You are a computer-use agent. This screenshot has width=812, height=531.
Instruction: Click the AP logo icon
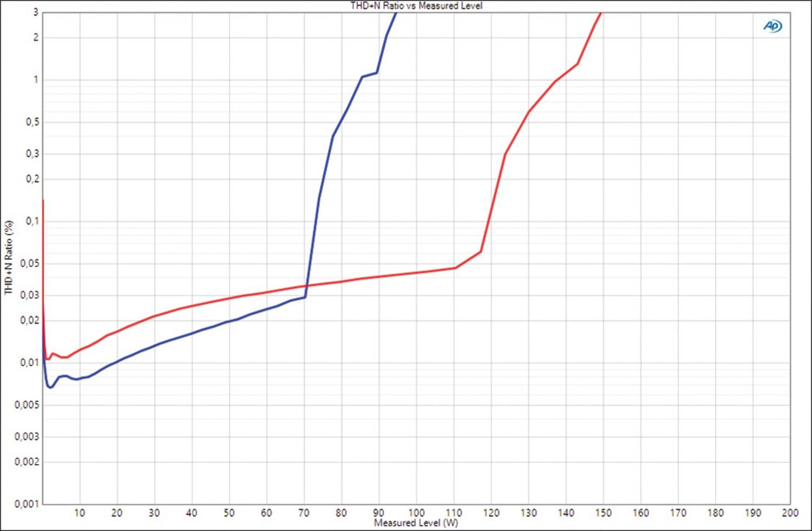click(772, 26)
